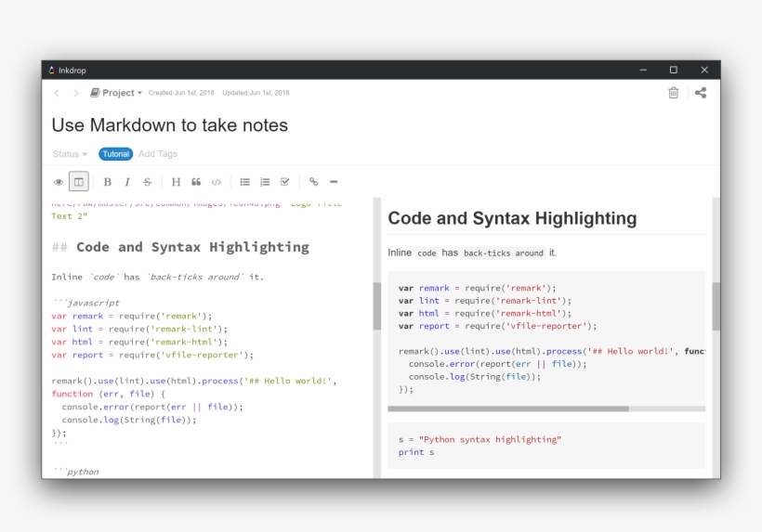Insert a block quote
The width and height of the screenshot is (762, 532).
[196, 182]
